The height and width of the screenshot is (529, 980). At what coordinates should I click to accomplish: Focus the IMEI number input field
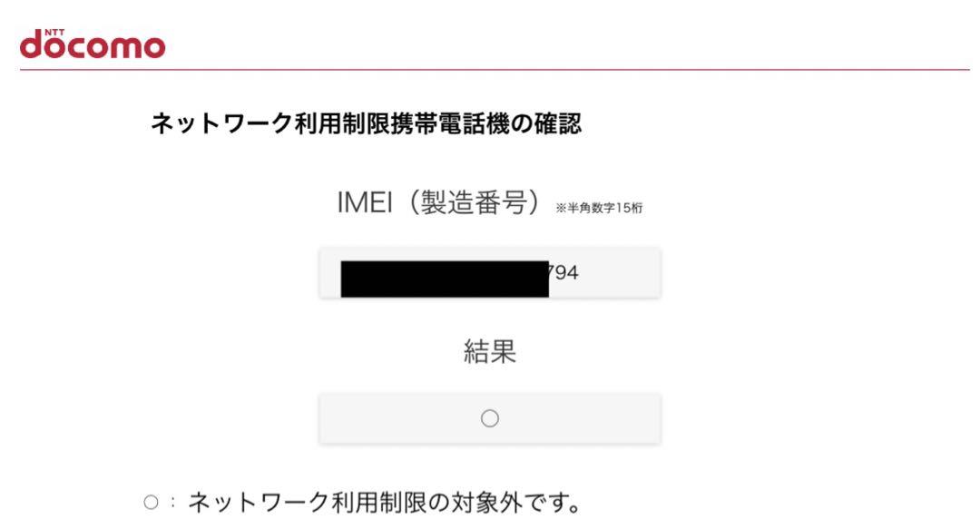tap(490, 272)
